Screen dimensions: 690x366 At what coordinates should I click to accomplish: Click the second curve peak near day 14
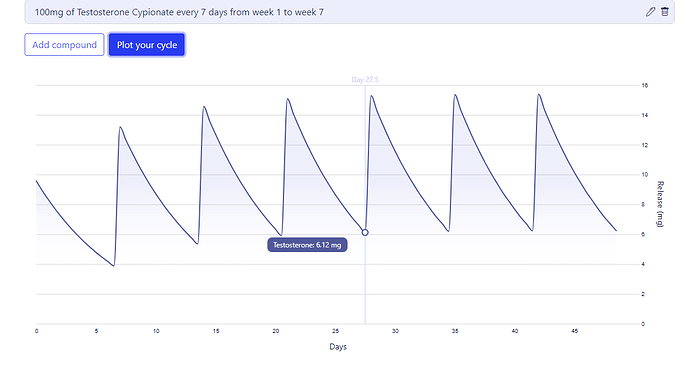tap(204, 107)
